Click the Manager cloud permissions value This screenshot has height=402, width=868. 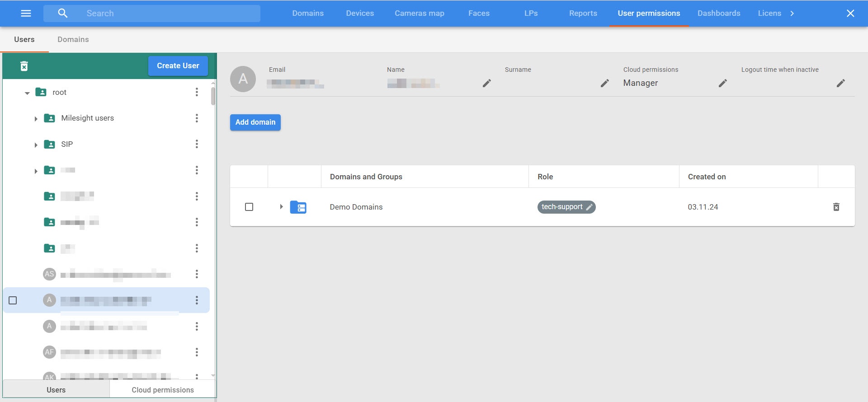tap(641, 83)
